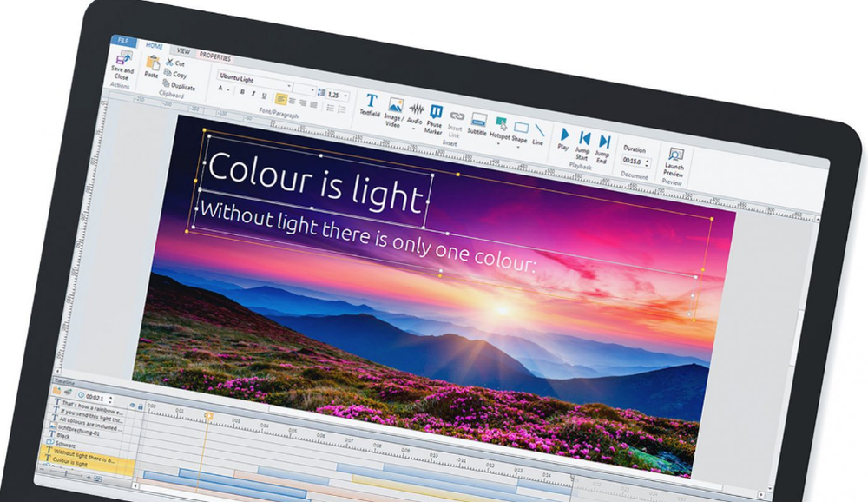The width and height of the screenshot is (868, 502).
Task: Insert a Subtitle element
Action: [x=477, y=123]
